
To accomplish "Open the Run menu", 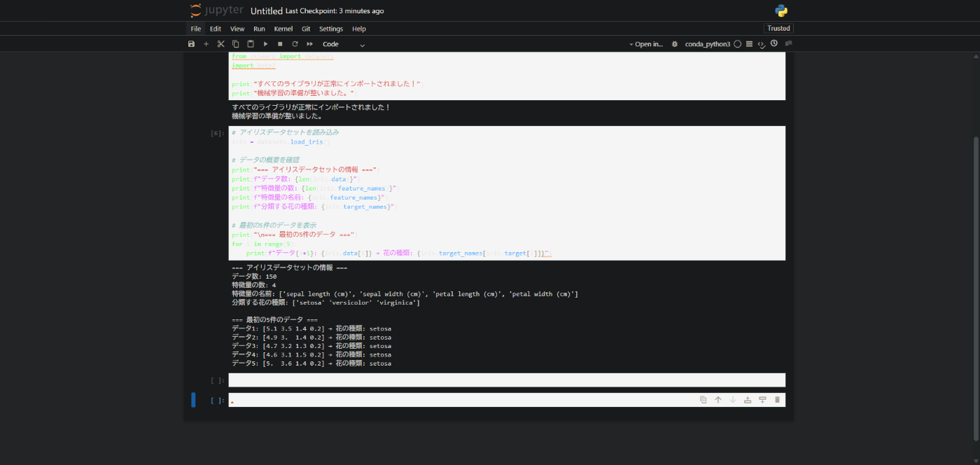I will click(259, 29).
